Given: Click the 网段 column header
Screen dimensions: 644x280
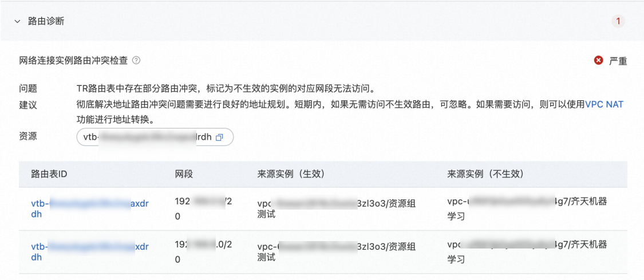Looking at the screenshot, I should [184, 174].
